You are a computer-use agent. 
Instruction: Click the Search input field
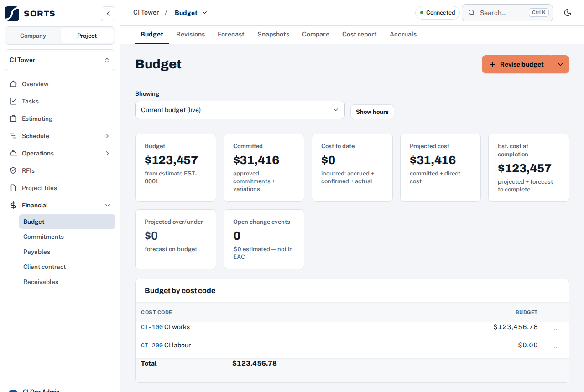[507, 13]
